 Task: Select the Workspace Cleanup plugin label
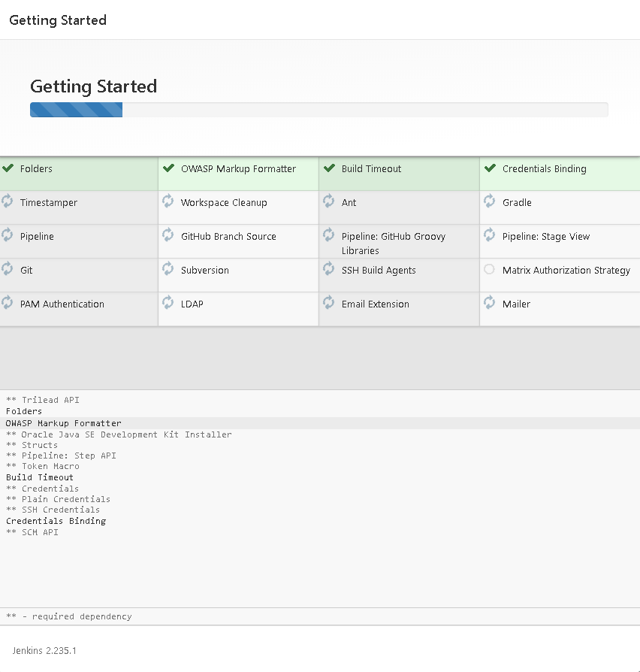(x=224, y=202)
